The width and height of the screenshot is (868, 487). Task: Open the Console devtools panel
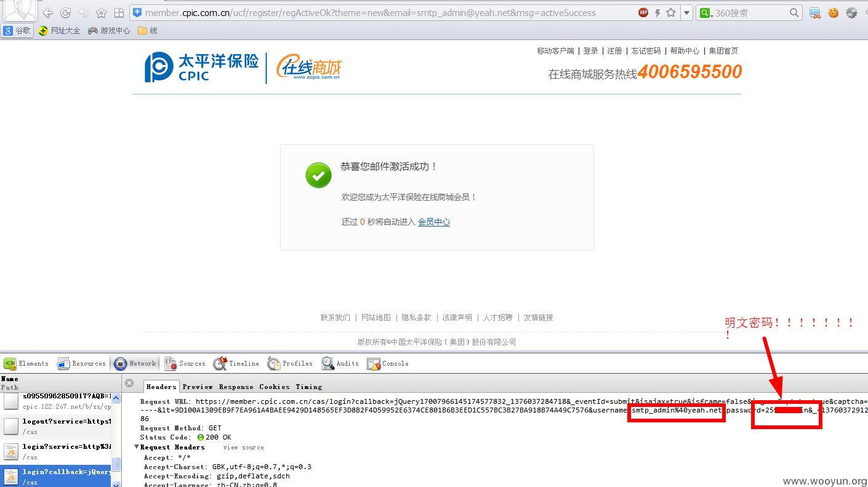388,363
